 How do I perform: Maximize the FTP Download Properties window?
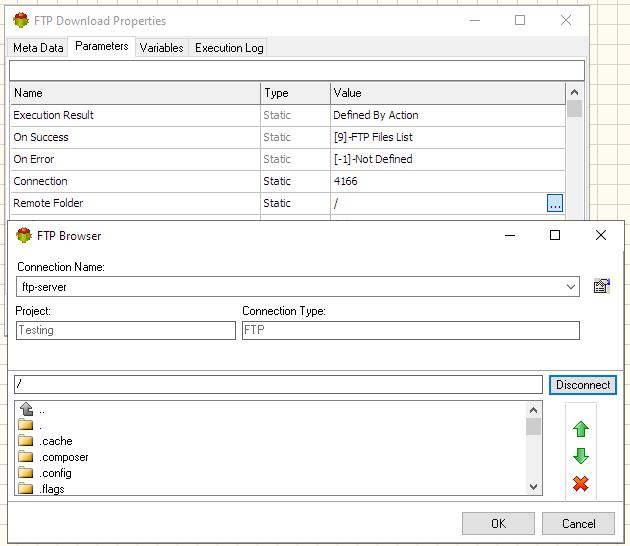520,20
